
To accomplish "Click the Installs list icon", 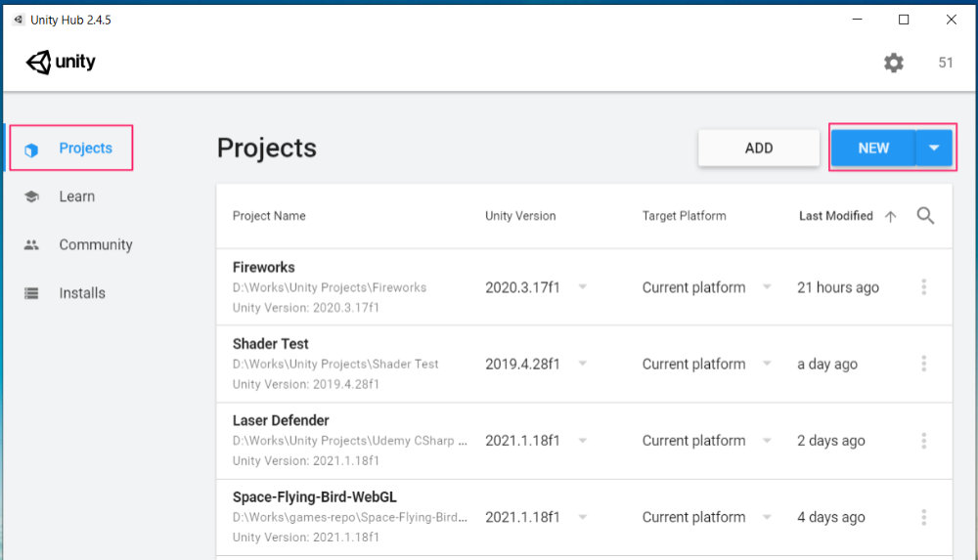I will click(31, 293).
